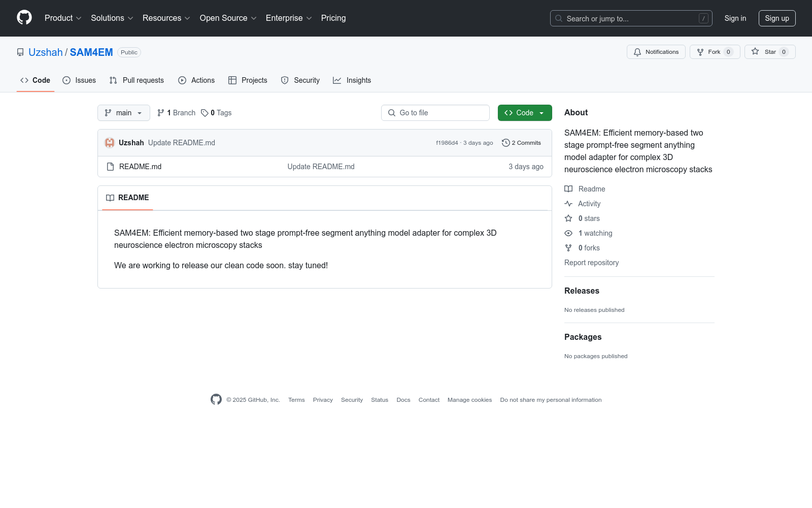Go to the Security tab

pos(300,80)
